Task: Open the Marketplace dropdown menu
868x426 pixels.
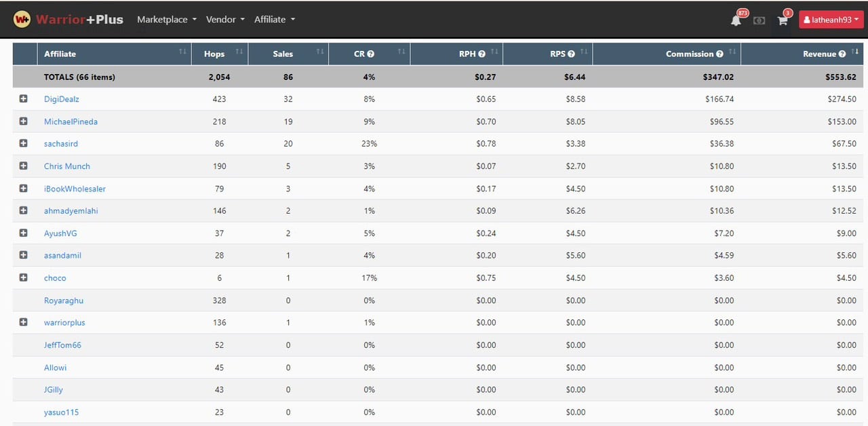Action: tap(166, 20)
